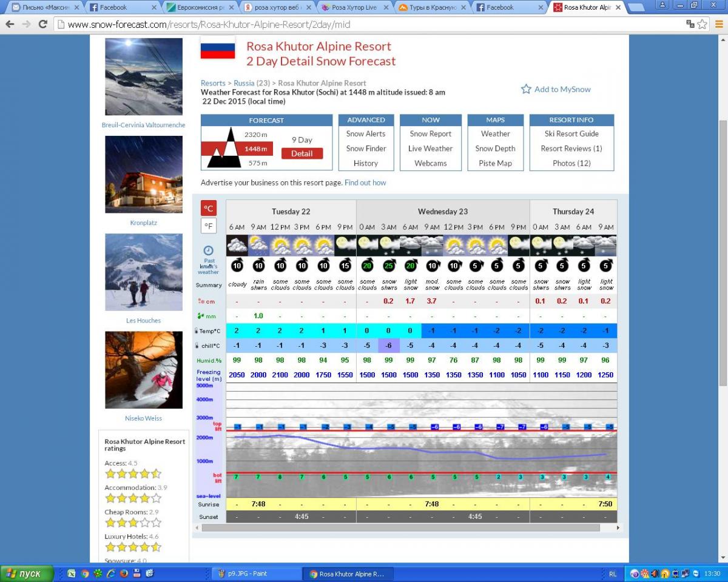
Task: Click the Past week's weather clock icon
Action: (x=208, y=250)
